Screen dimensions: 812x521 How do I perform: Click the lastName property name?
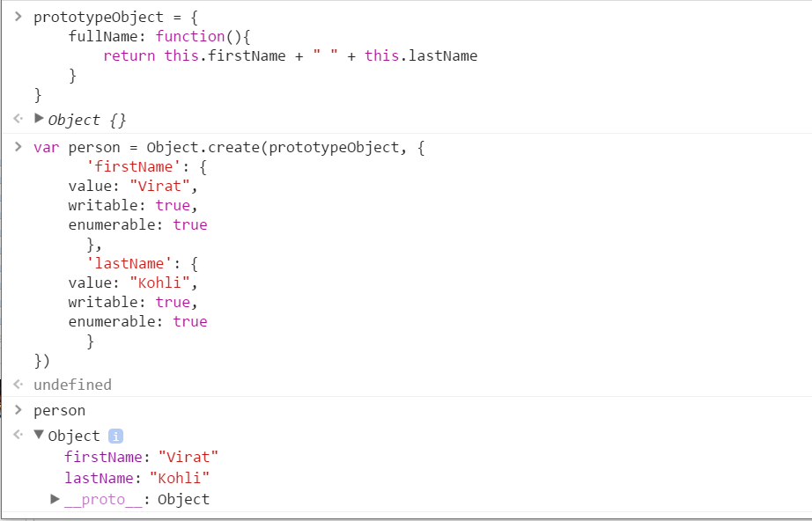(99, 478)
